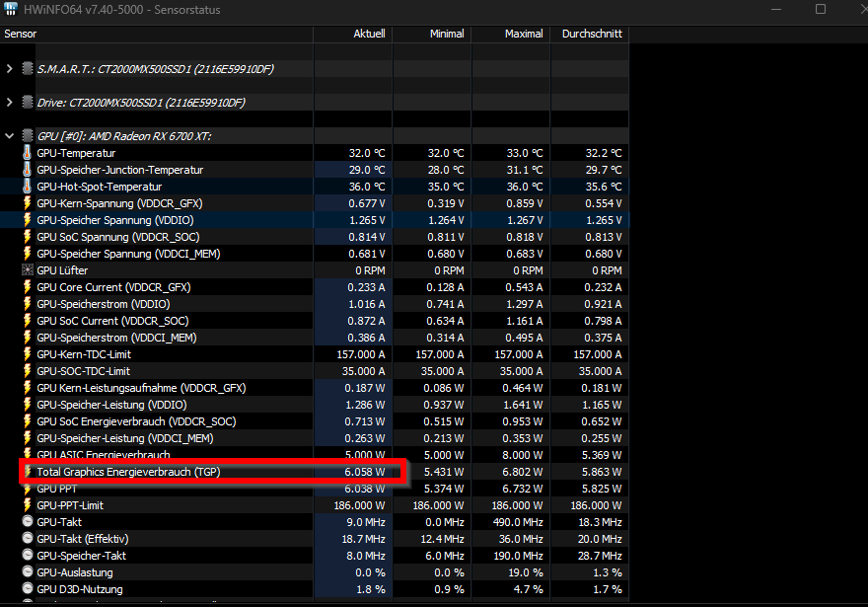Collapse the GPU AMD Radeon RX 6700 XT group

pos(10,135)
